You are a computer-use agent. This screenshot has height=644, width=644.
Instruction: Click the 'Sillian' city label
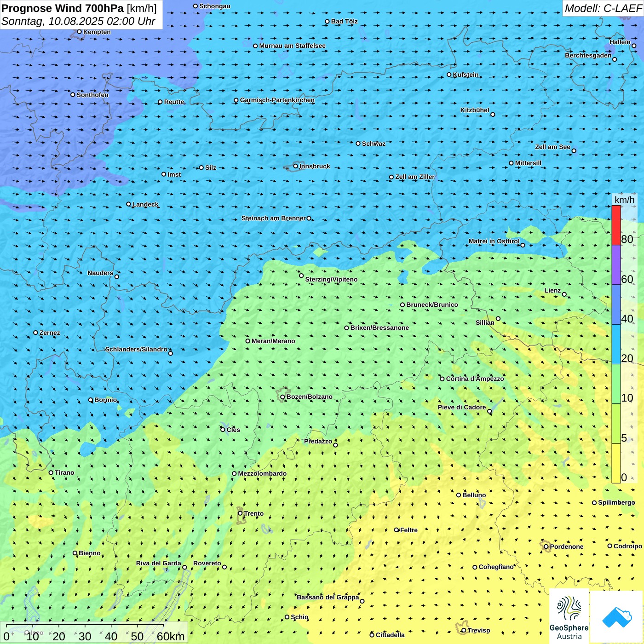coord(485,322)
